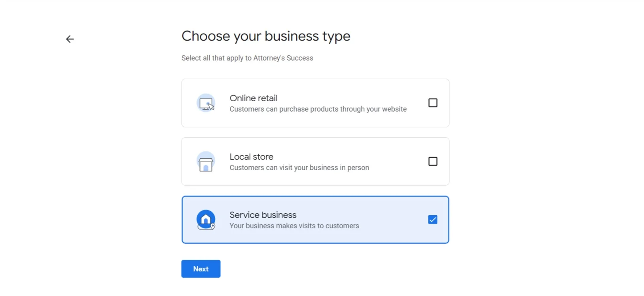Click the Service business house icon
644x296 pixels.
206,220
